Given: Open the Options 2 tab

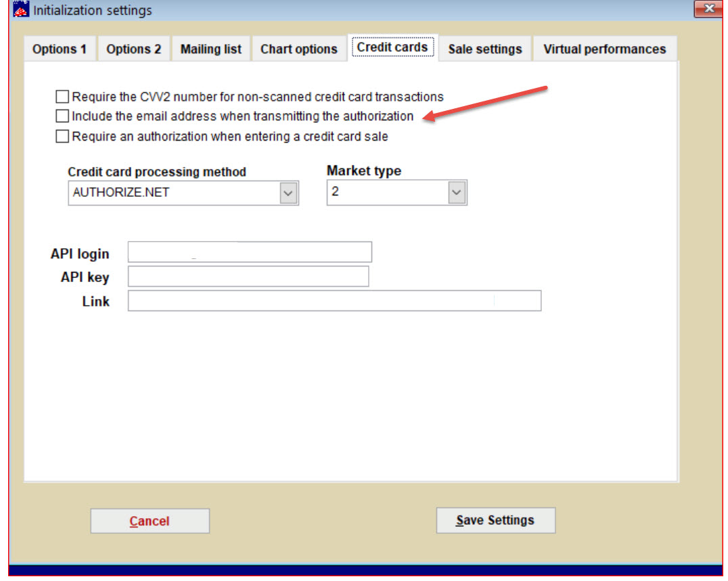Looking at the screenshot, I should point(133,49).
